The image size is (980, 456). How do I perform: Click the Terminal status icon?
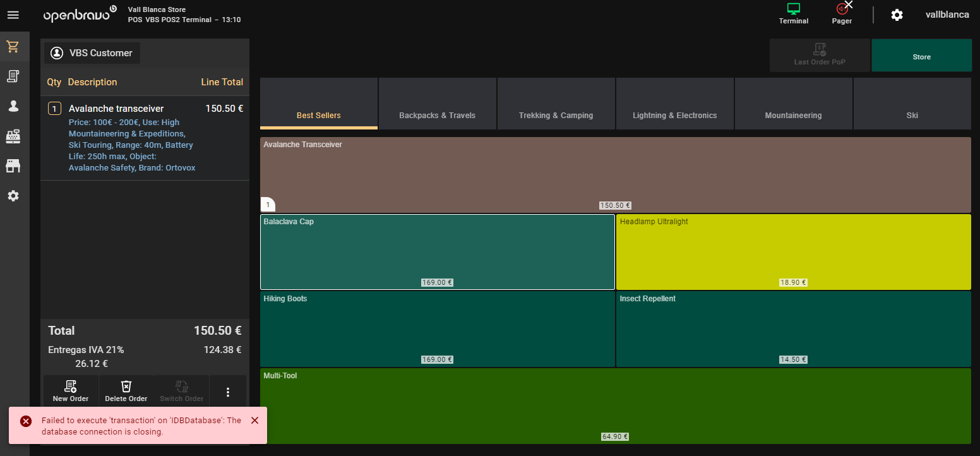click(793, 14)
